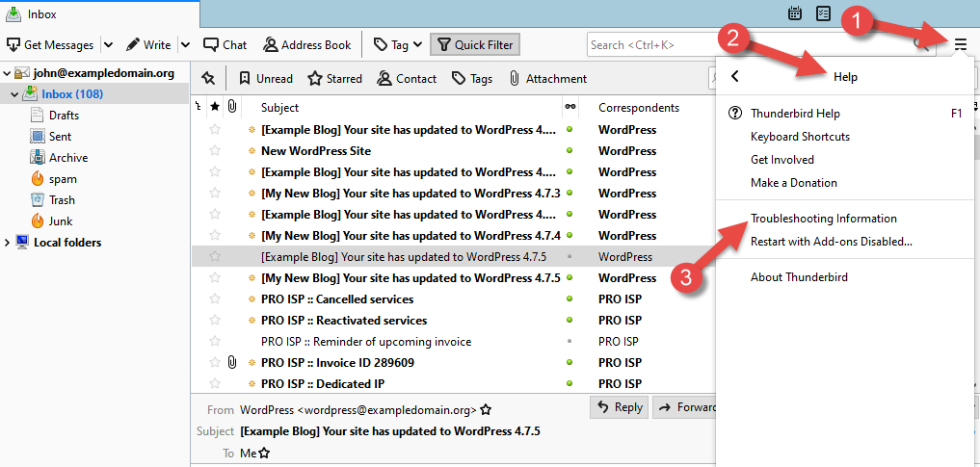
Task: Star the New WordPress Site message
Action: click(215, 150)
